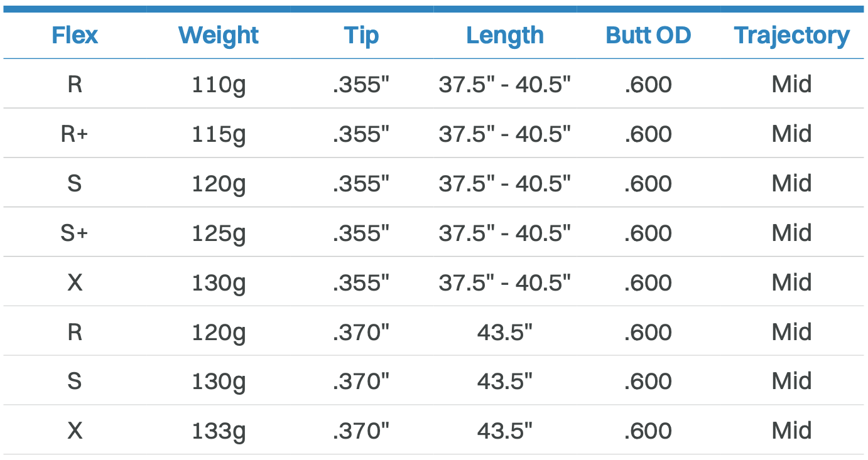Screen dimensions: 868x460
Task: Select the 110g weight cell
Action: point(218,84)
